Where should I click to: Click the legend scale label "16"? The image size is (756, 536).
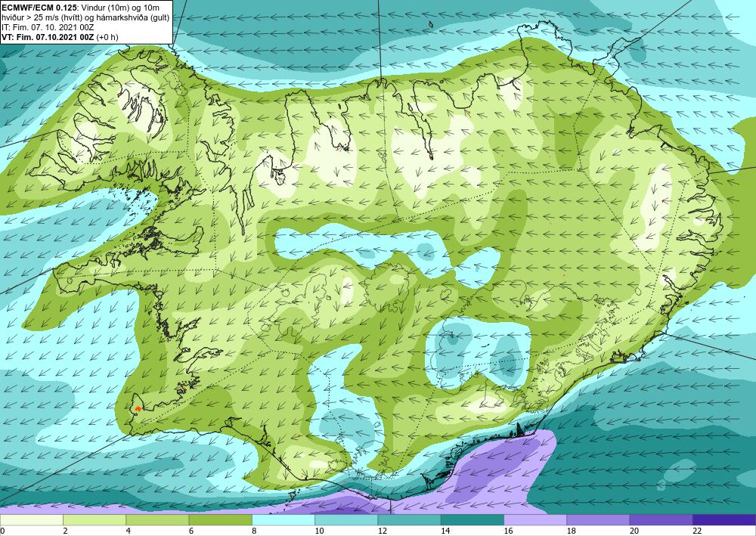point(508,531)
